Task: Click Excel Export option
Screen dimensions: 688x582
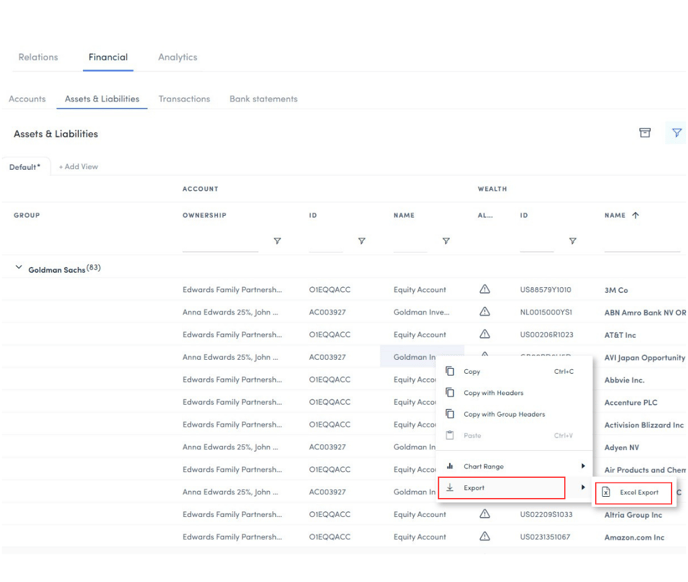Action: [638, 492]
